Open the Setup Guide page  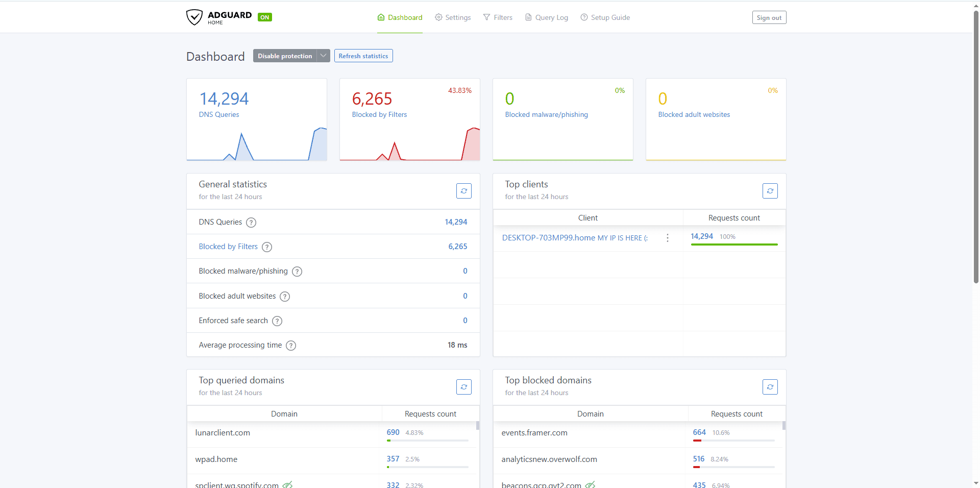pos(605,17)
